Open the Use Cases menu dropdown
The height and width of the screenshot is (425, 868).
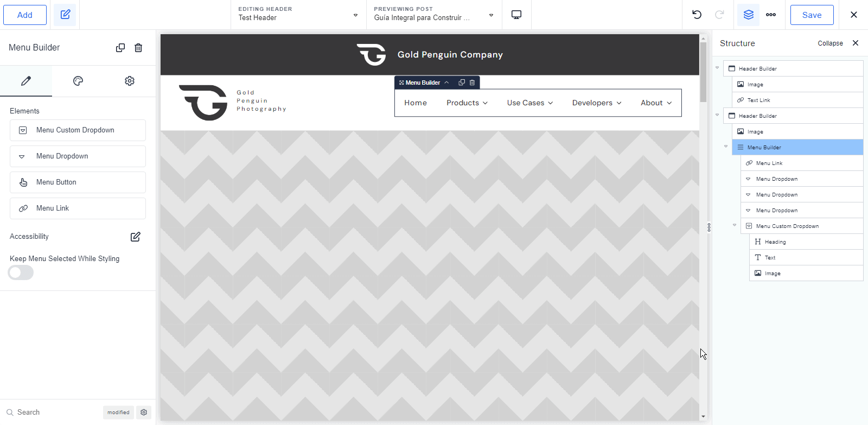[x=530, y=103]
